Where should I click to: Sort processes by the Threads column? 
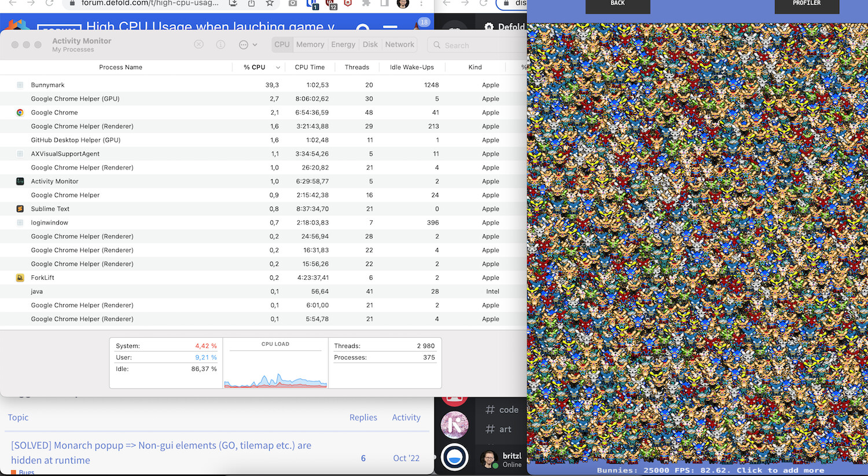click(x=356, y=67)
